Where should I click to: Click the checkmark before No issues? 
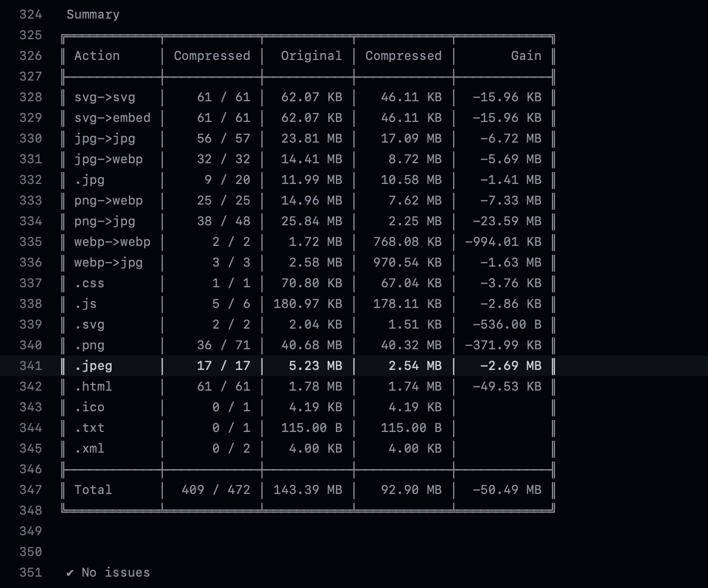70,572
